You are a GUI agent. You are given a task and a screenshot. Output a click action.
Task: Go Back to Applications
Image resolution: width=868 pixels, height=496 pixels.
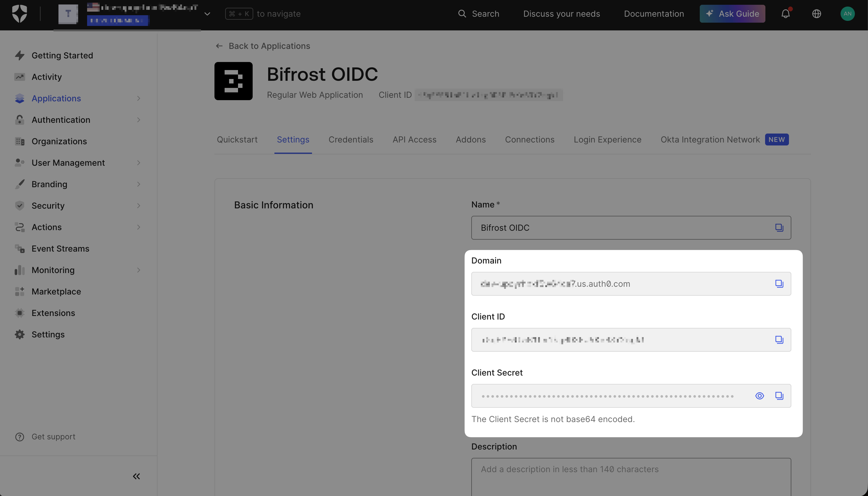263,46
